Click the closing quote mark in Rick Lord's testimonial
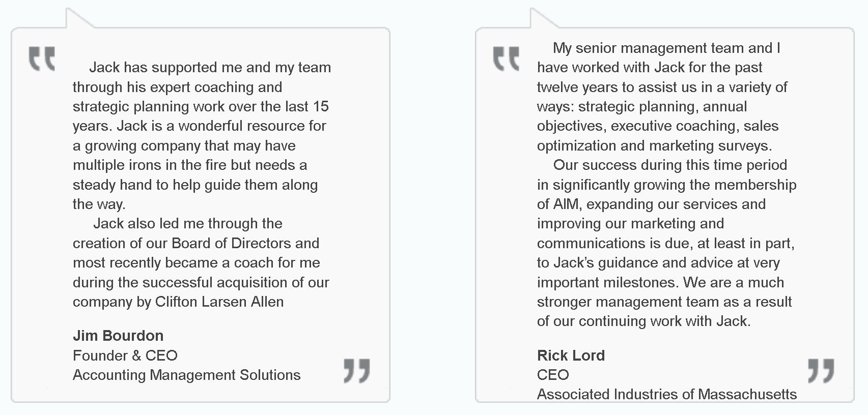Image resolution: width=868 pixels, height=415 pixels. click(x=821, y=370)
